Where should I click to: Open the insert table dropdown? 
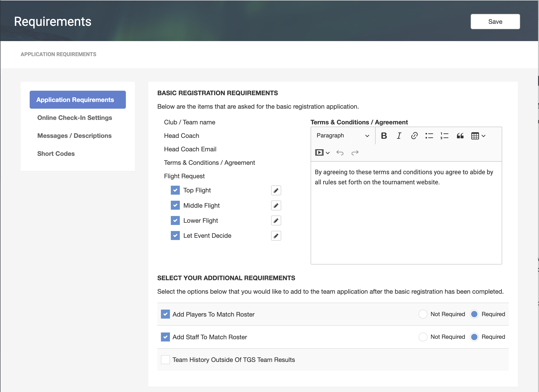[x=478, y=136]
